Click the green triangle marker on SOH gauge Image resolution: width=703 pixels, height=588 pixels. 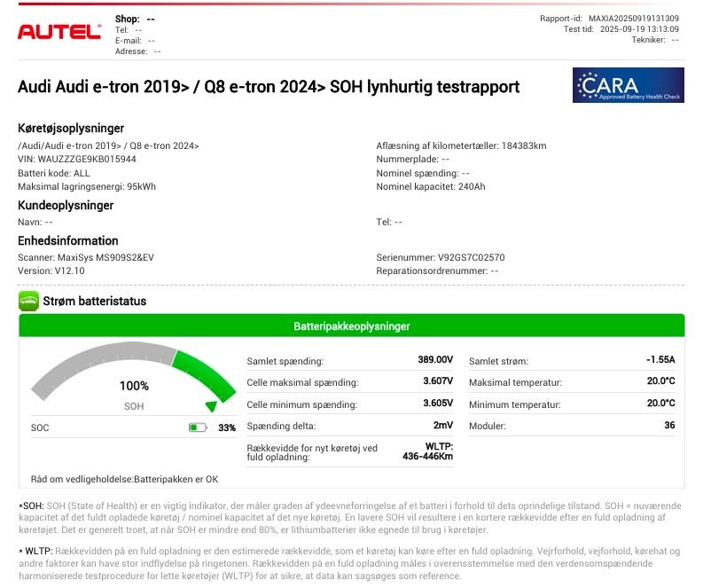click(x=210, y=406)
